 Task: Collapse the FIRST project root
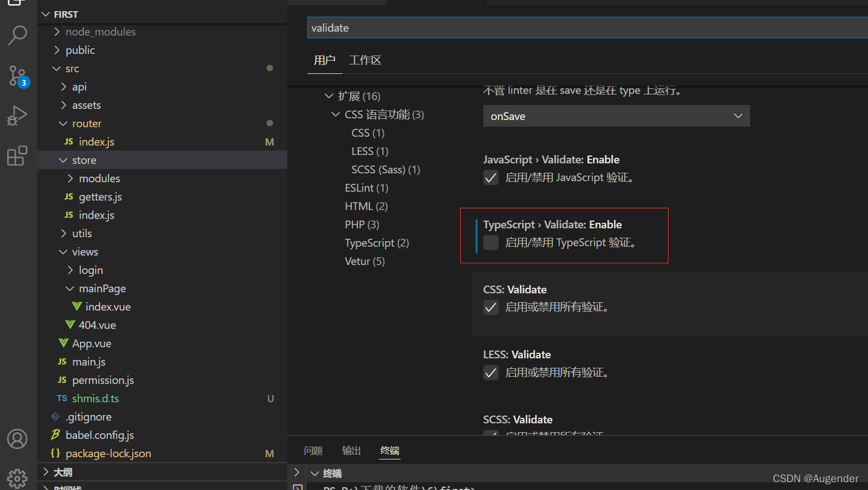46,14
